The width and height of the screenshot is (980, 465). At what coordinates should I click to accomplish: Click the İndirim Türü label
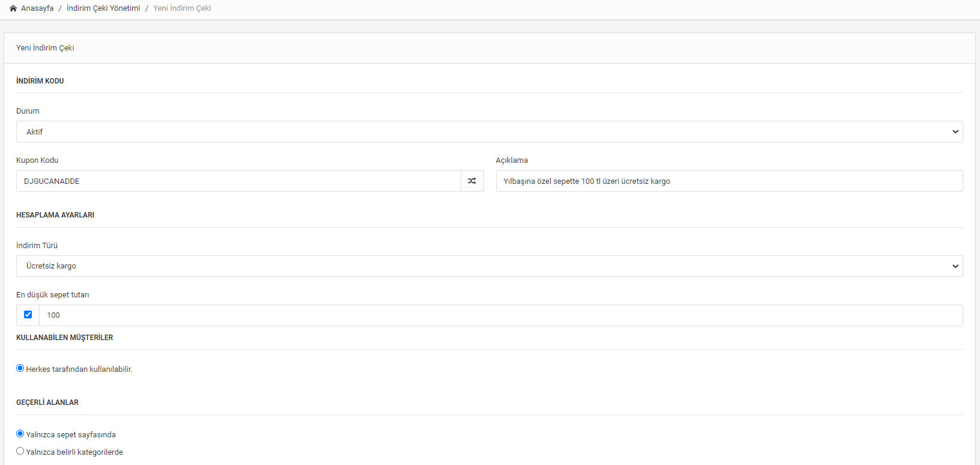point(37,246)
